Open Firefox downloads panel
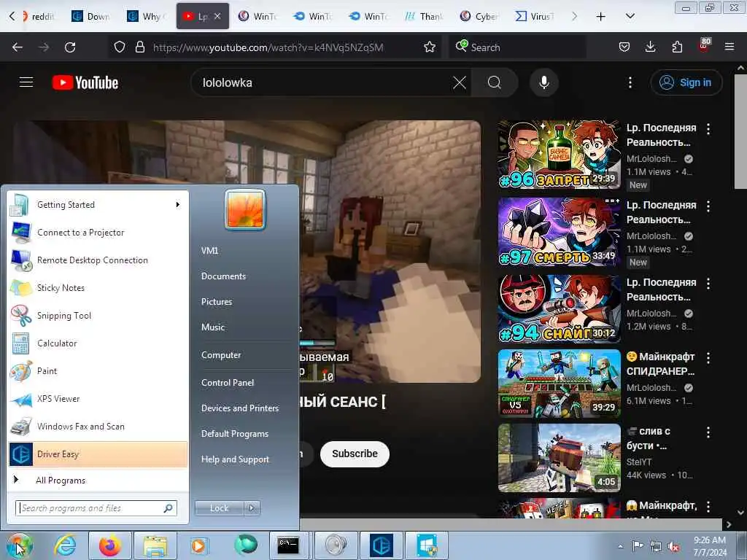The height and width of the screenshot is (560, 747). [x=650, y=47]
